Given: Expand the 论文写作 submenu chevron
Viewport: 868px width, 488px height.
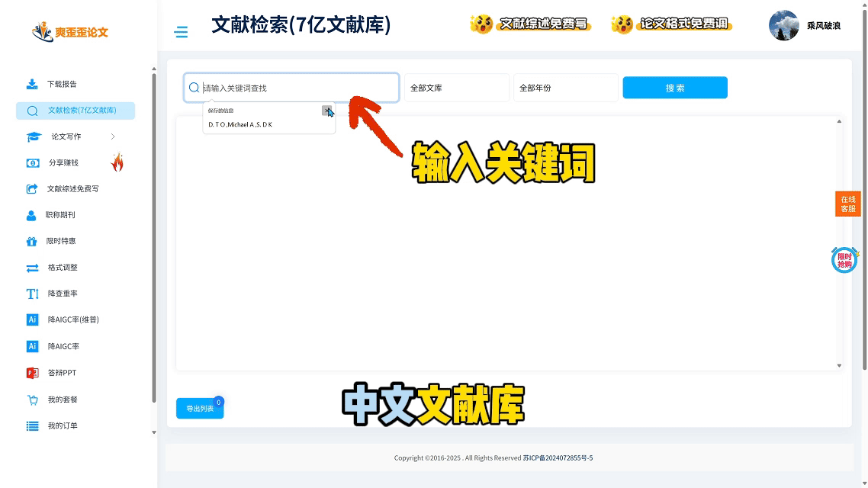Looking at the screenshot, I should (113, 136).
